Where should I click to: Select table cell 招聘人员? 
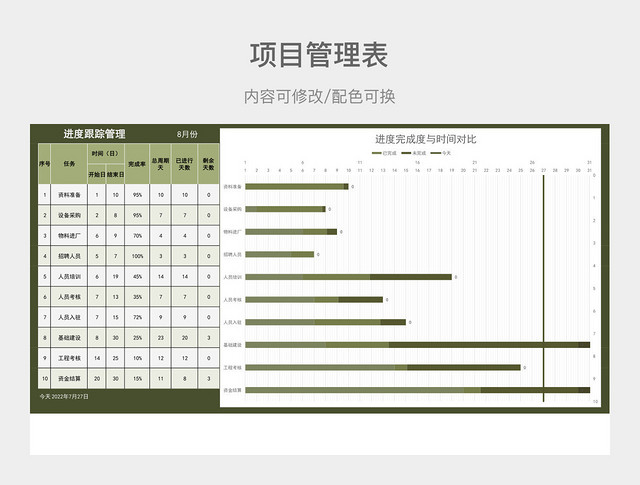(x=69, y=256)
